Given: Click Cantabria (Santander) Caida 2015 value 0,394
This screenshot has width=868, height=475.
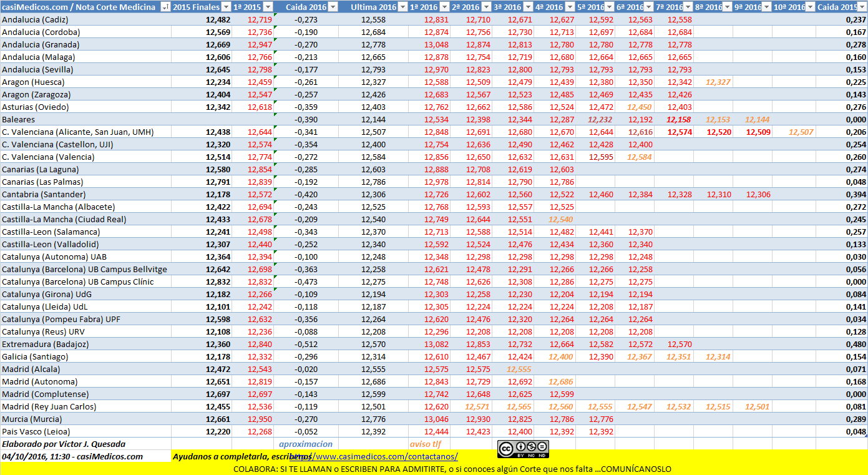Looking at the screenshot, I should tap(855, 194).
